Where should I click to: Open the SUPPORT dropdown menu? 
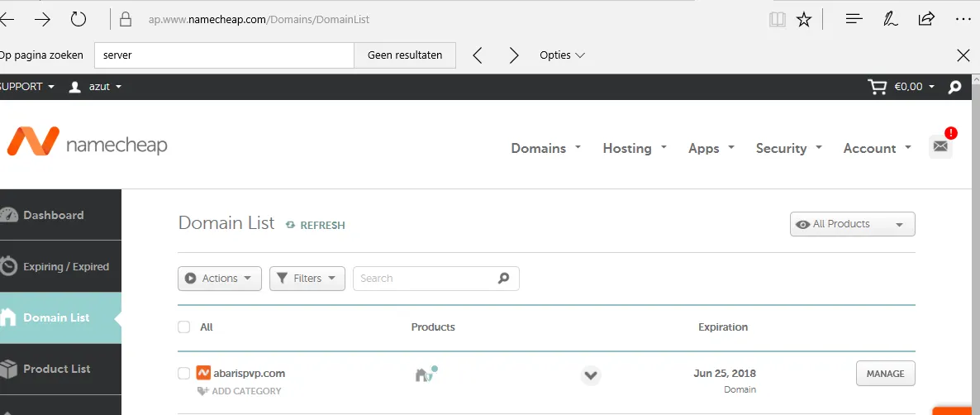[x=27, y=87]
